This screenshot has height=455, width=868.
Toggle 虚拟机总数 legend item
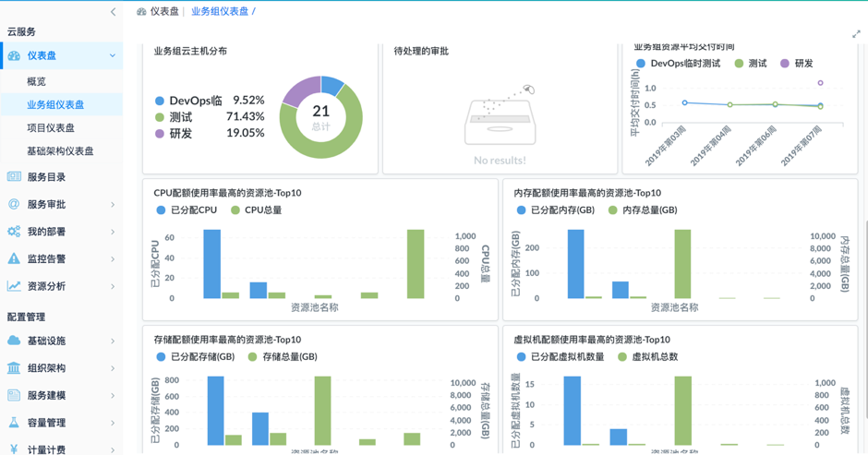(647, 356)
